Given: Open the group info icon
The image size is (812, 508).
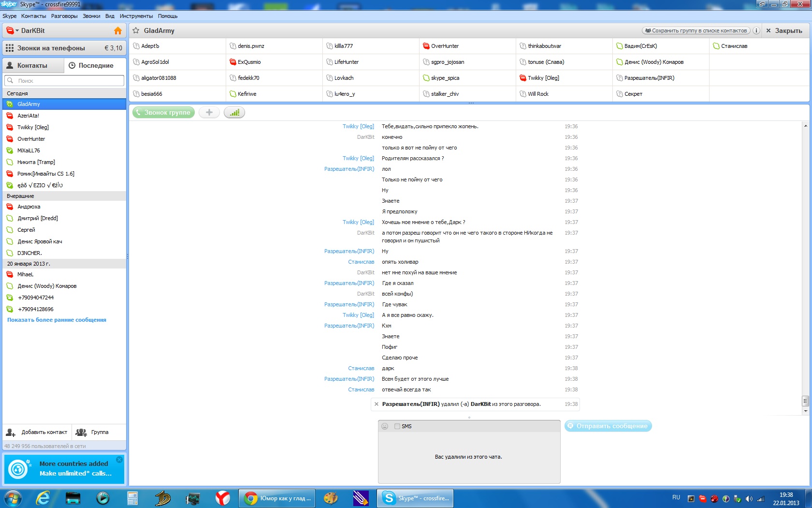Looking at the screenshot, I should pyautogui.click(x=756, y=30).
